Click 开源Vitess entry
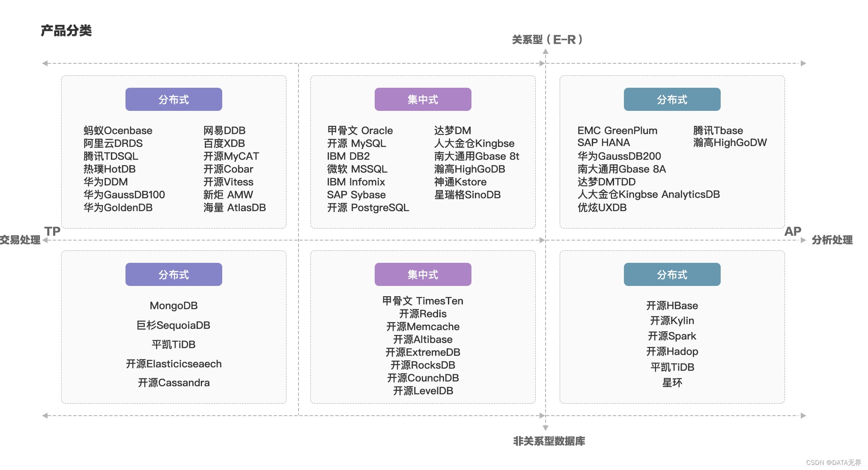 point(228,182)
